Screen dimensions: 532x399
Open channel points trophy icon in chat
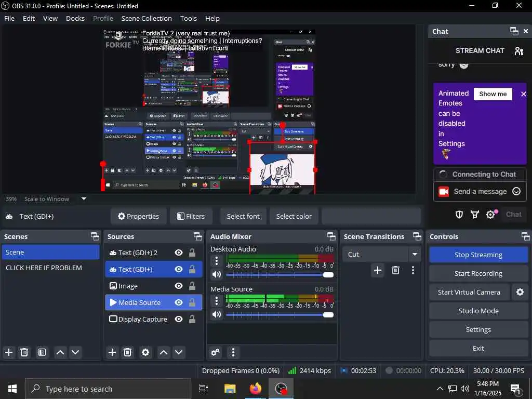475,215
